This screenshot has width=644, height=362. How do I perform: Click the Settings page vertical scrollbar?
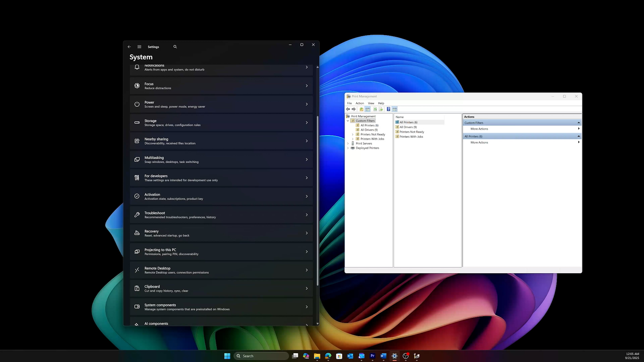[x=317, y=200]
